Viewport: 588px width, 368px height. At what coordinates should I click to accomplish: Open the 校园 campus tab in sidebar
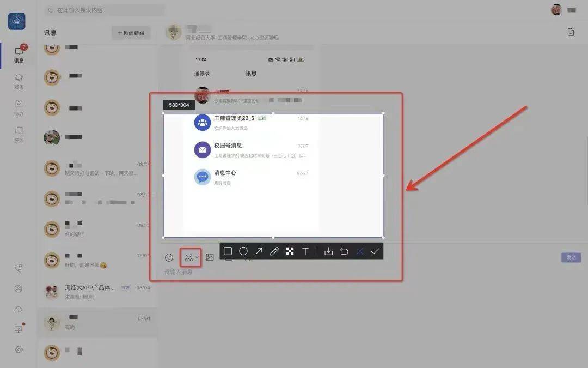coord(19,135)
